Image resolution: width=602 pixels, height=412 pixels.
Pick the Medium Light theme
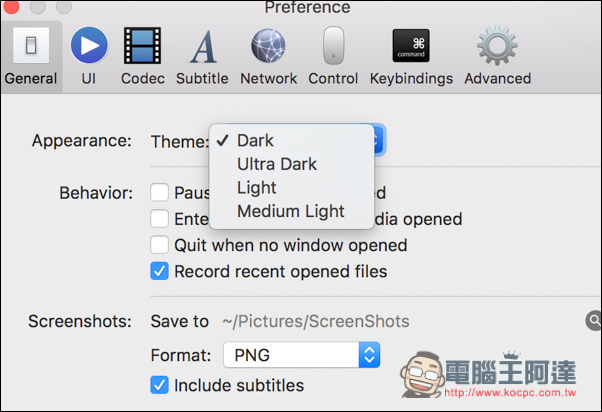click(x=292, y=211)
